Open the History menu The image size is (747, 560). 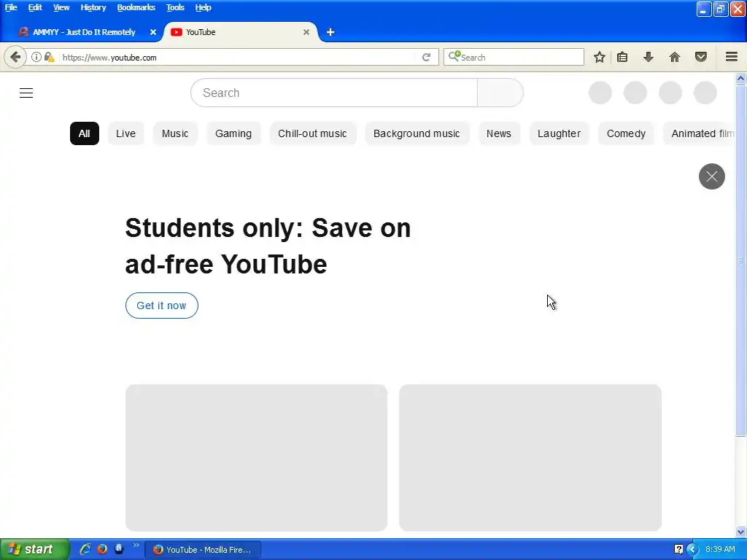[93, 7]
